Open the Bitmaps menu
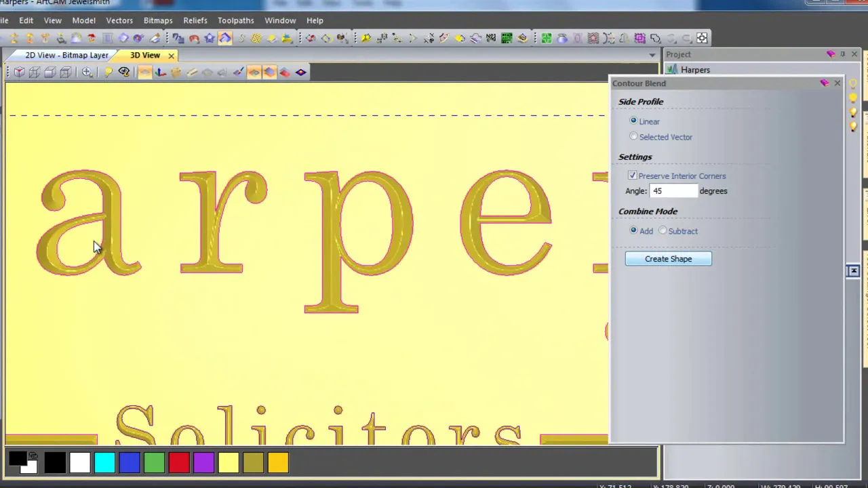Image resolution: width=868 pixels, height=488 pixels. [x=158, y=20]
